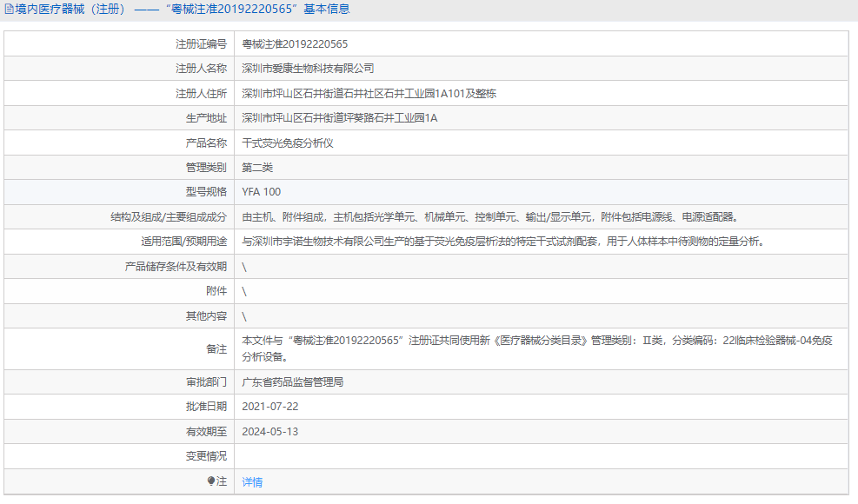Click expiry date 2024-05-13
858x504 pixels.
tap(269, 431)
